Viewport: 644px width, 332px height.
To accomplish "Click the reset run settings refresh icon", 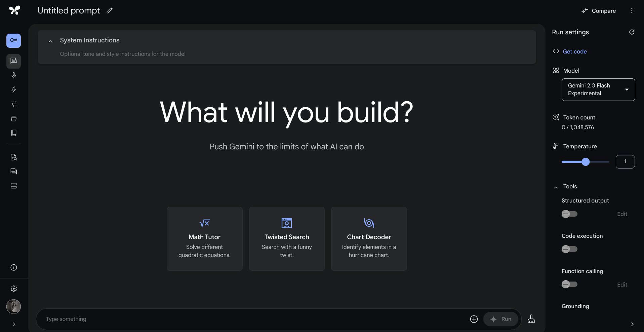I will tap(632, 32).
